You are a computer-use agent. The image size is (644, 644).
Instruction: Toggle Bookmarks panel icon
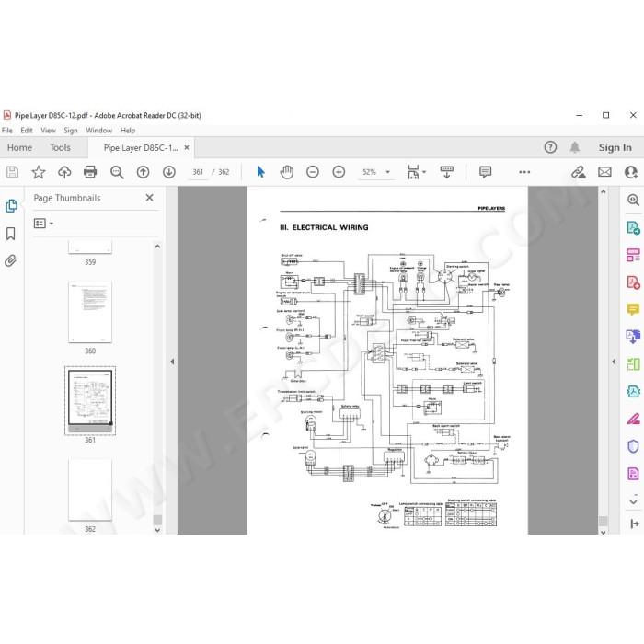pos(11,234)
